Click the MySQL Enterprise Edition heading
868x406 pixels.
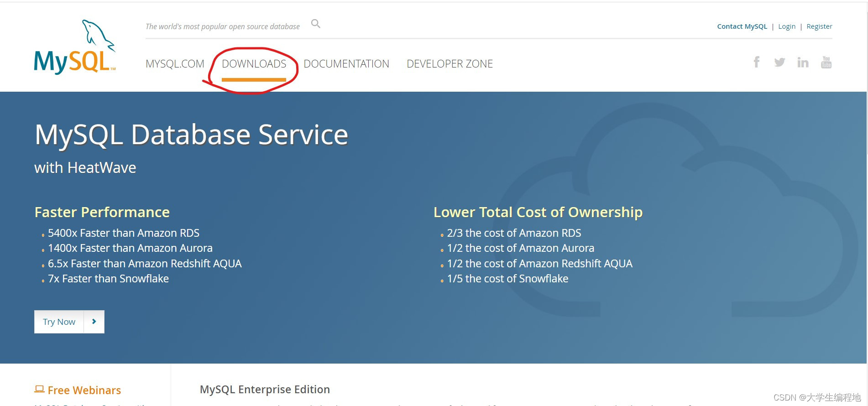[x=265, y=390]
